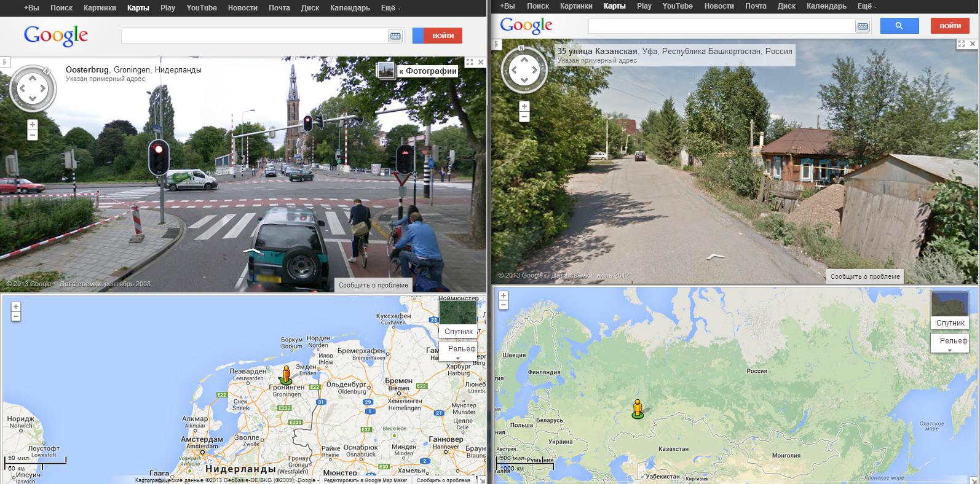Expand Groningen street view to full screen
The height and width of the screenshot is (484, 980).
pos(469,62)
